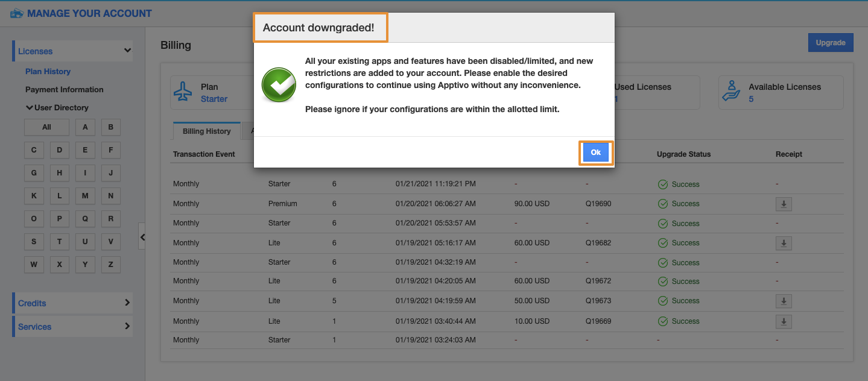Collapse the User Directory tree
The width and height of the screenshot is (868, 381).
tap(29, 108)
